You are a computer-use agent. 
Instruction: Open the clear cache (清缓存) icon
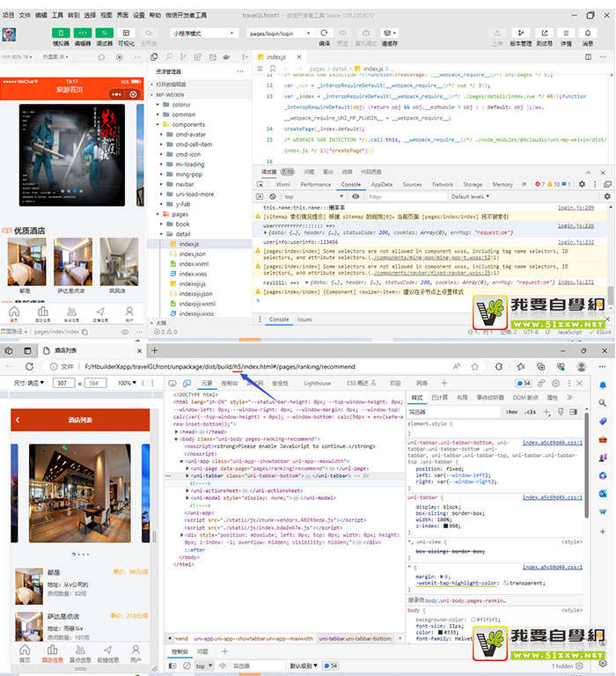[389, 33]
